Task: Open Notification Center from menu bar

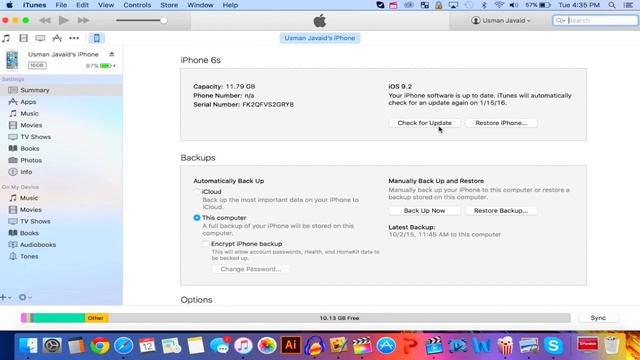Action: click(x=629, y=5)
